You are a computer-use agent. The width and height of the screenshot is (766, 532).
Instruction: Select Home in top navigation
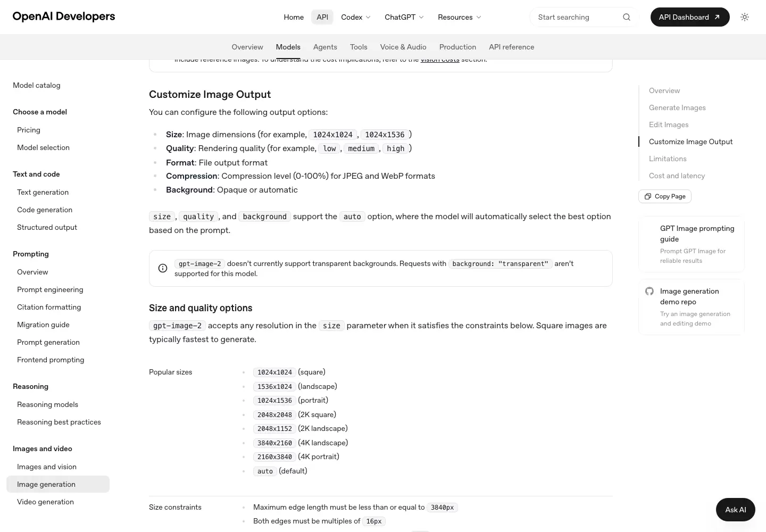pyautogui.click(x=294, y=17)
